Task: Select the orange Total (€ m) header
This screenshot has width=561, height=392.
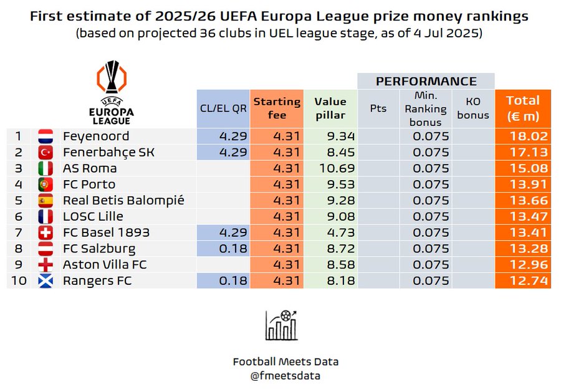Action: pos(522,108)
